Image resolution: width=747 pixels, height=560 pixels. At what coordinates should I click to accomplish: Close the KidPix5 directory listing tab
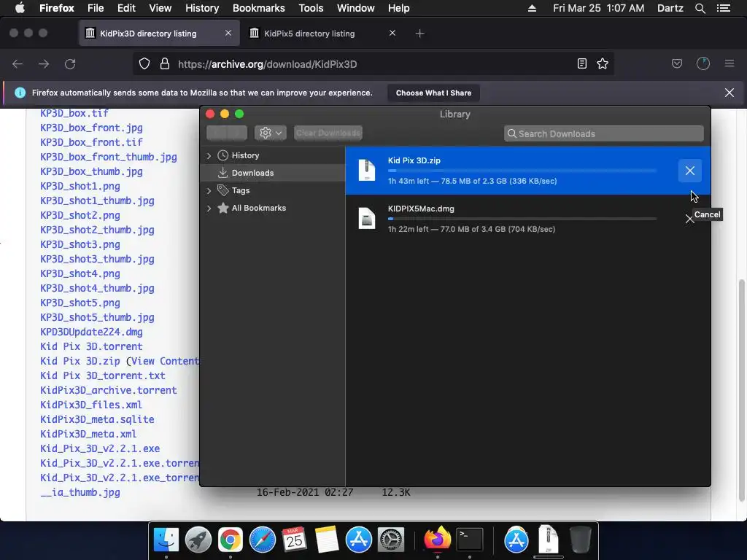tap(392, 33)
